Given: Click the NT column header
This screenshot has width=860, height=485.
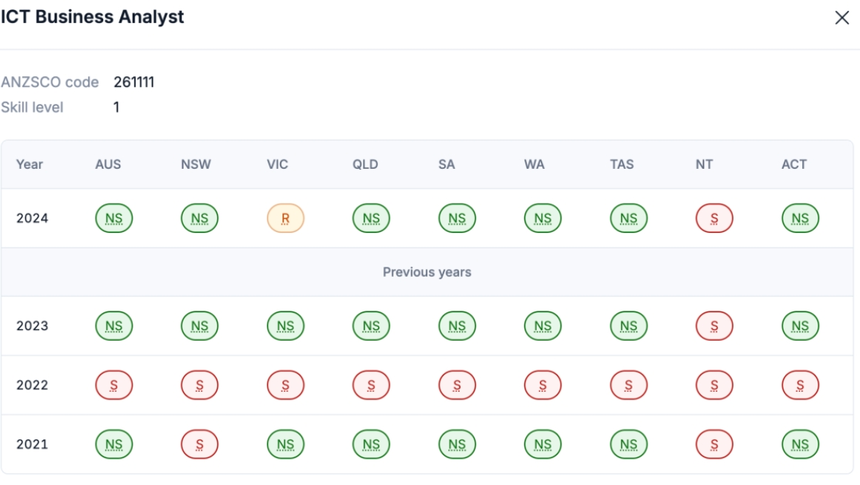Looking at the screenshot, I should tap(704, 165).
